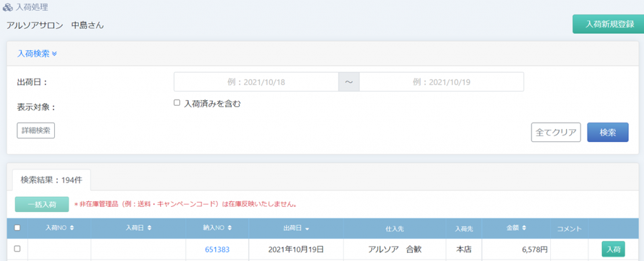Screen dimensions: 644x261
Task: Sort by 納入NO column sort icon
Action: click(x=230, y=228)
